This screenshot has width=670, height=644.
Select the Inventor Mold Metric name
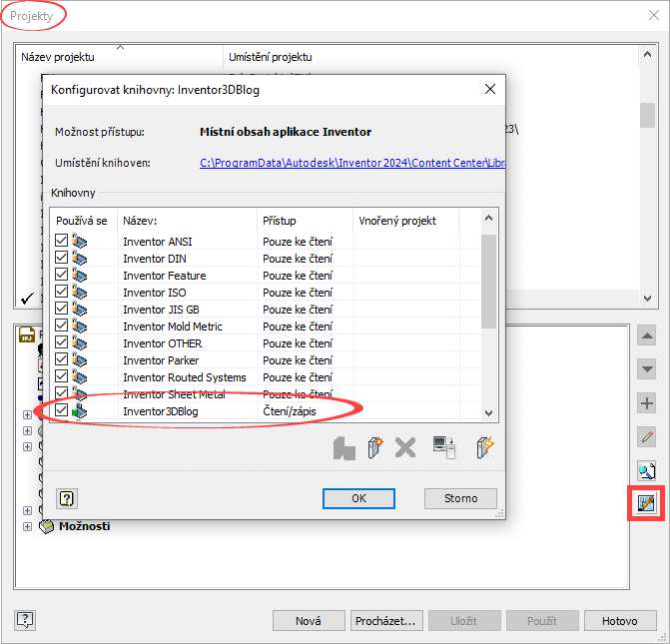pos(173,326)
